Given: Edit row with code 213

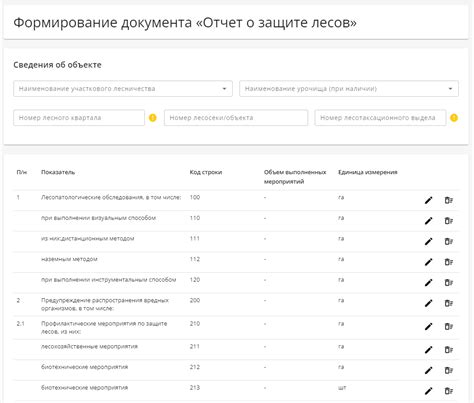Looking at the screenshot, I should [x=428, y=391].
